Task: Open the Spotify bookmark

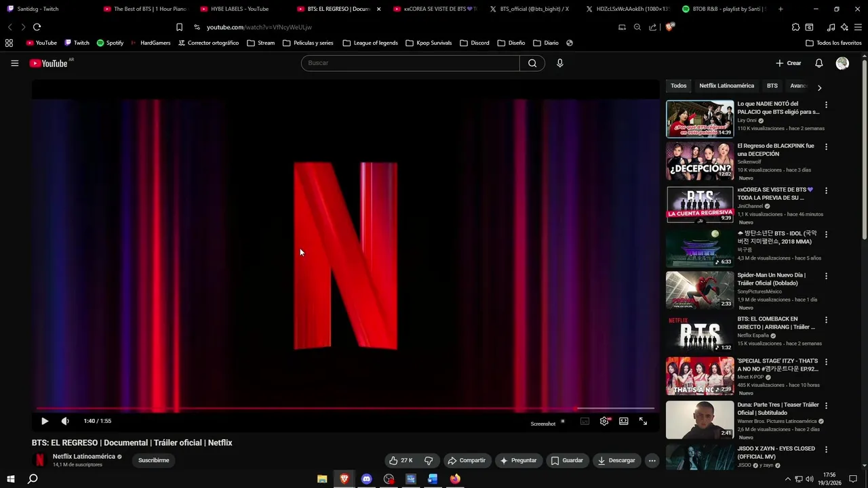Action: tap(110, 43)
